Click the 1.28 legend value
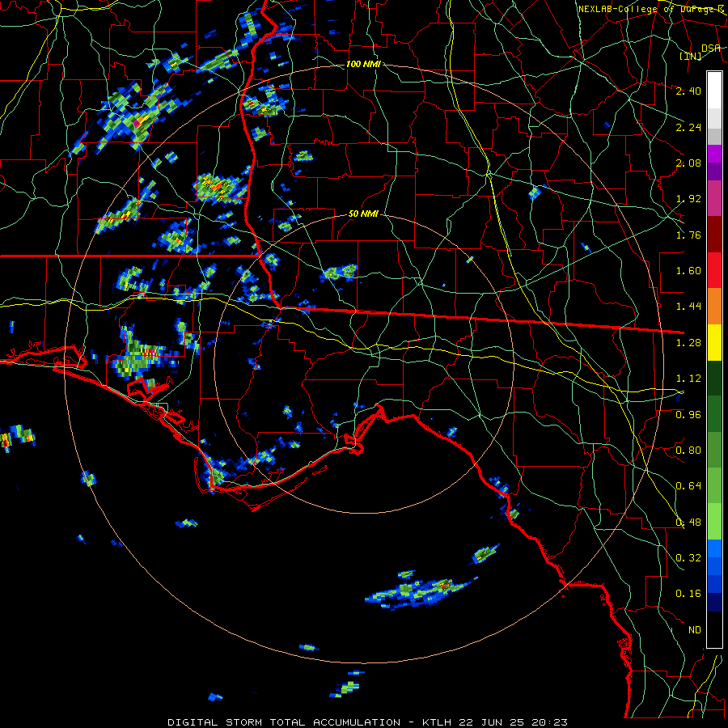Image resolution: width=728 pixels, height=728 pixels. pyautogui.click(x=688, y=343)
